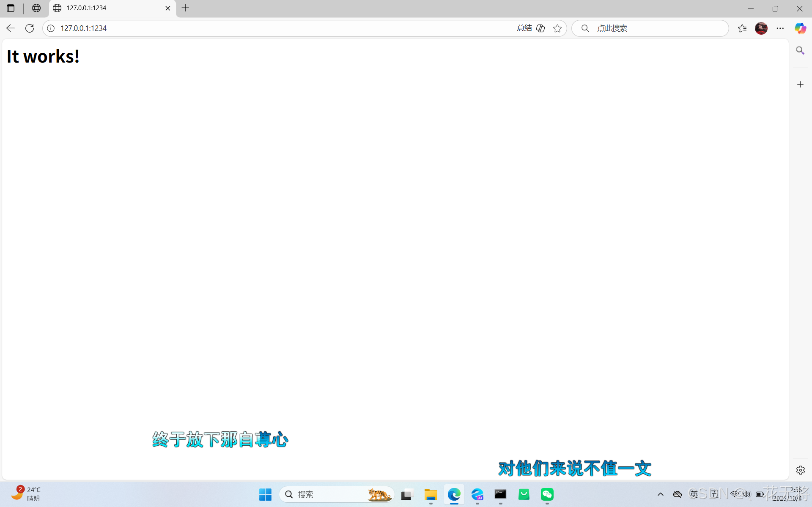
Task: Click the browser back arrow
Action: pyautogui.click(x=11, y=28)
